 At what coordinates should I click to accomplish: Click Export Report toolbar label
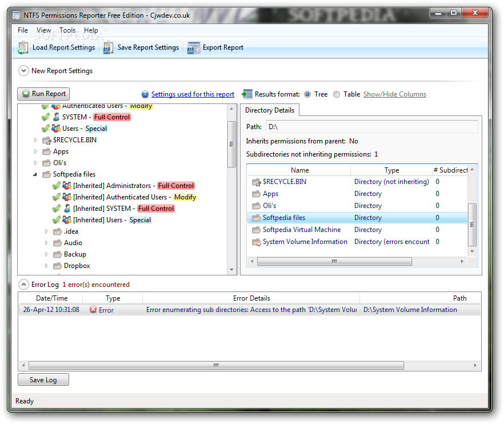[223, 47]
